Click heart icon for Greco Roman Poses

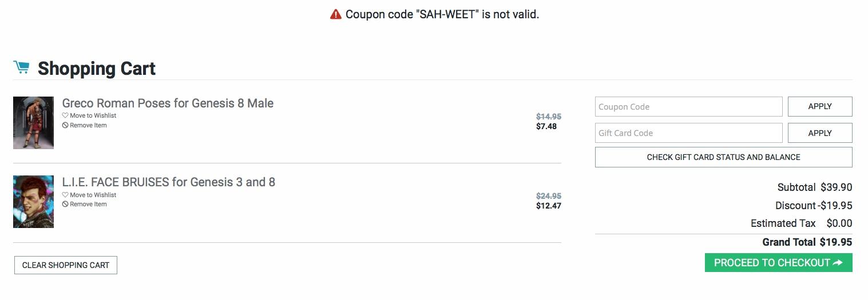[x=65, y=115]
